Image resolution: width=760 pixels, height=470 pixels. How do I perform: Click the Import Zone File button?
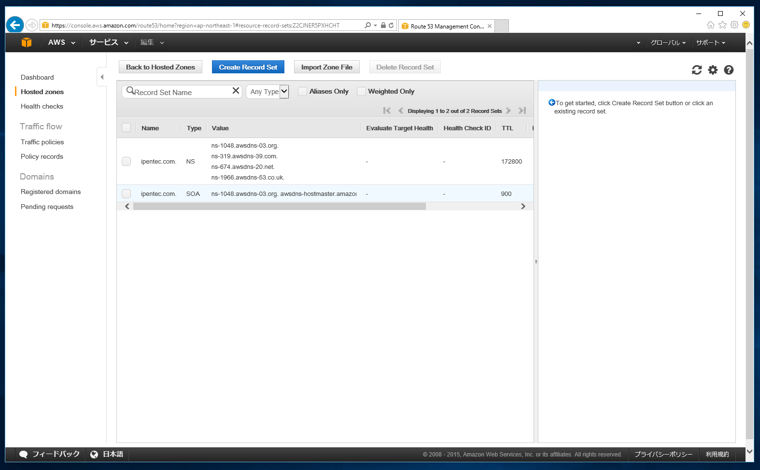327,67
